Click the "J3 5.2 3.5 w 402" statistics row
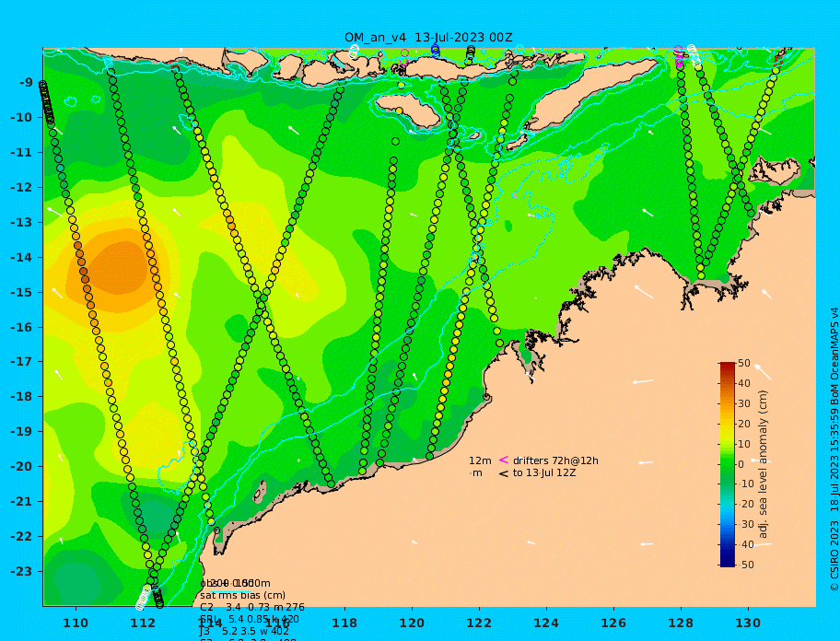 [x=244, y=632]
